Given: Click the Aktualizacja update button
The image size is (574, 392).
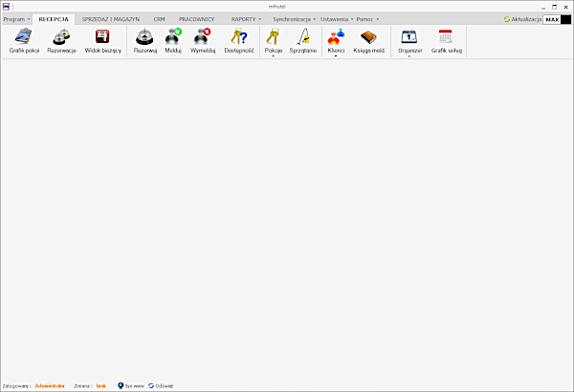Looking at the screenshot, I should coord(522,19).
